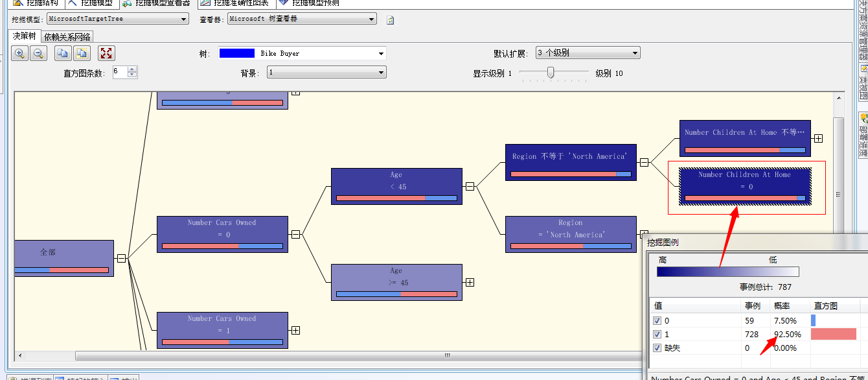
Task: Collapse the Age < 45 node
Action: 470,186
